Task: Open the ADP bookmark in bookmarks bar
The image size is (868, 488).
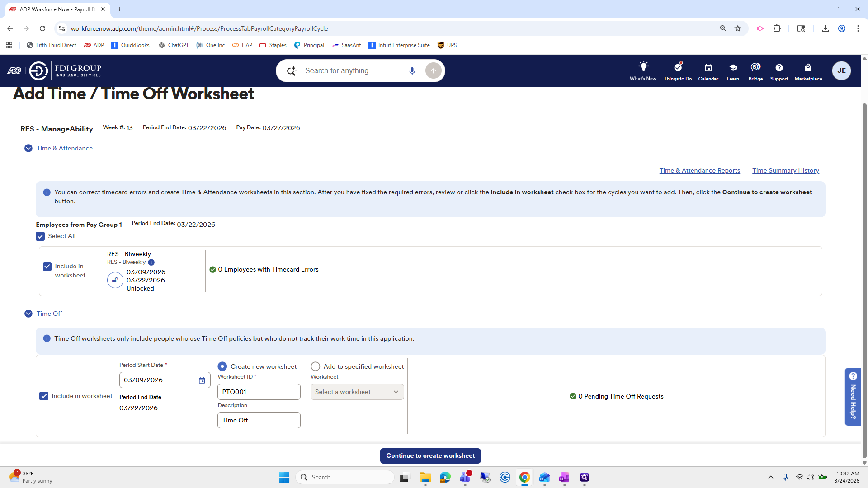Action: (94, 45)
